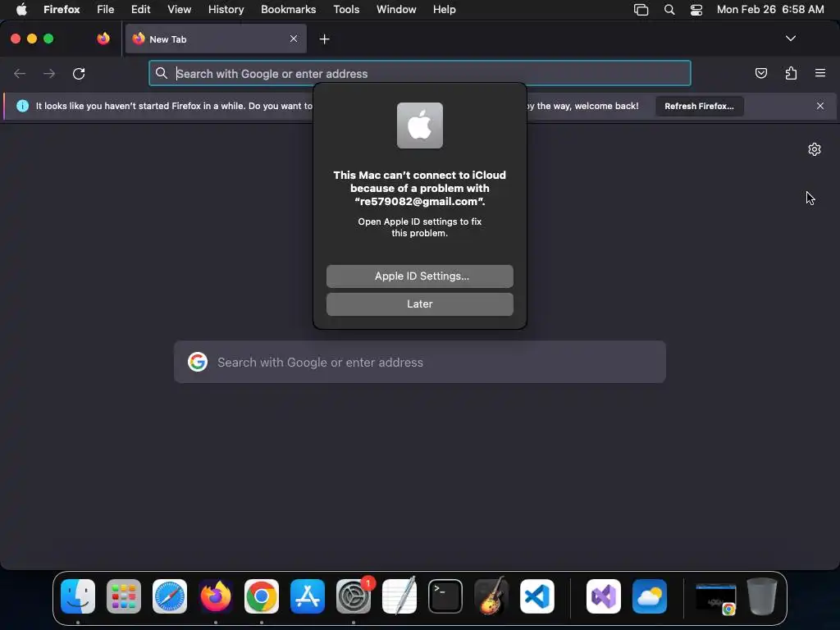Open the Trash in the dock
Image resolution: width=840 pixels, height=630 pixels.
coord(762,596)
